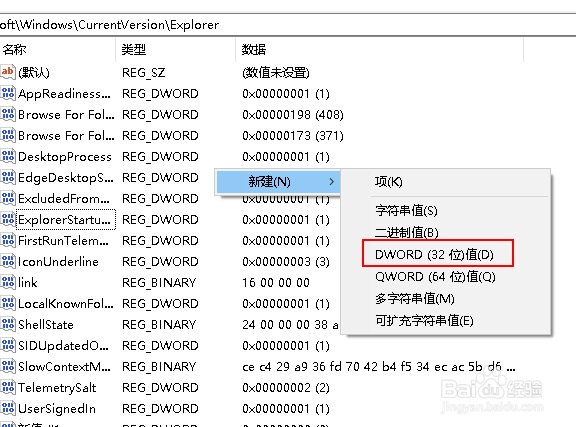Image resolution: width=576 pixels, height=427 pixels.
Task: Click the link binary value icon
Action: point(8,282)
